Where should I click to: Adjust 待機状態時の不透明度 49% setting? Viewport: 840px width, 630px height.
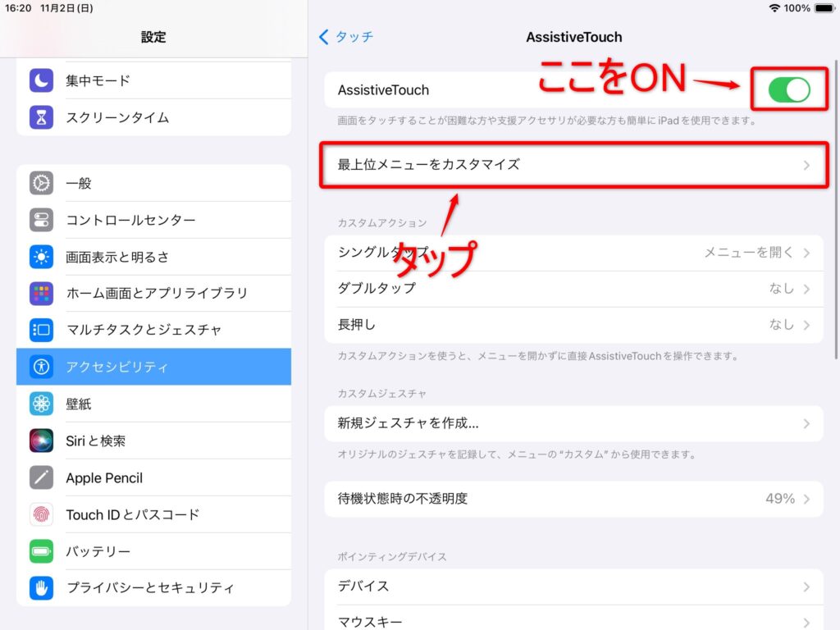pyautogui.click(x=573, y=499)
